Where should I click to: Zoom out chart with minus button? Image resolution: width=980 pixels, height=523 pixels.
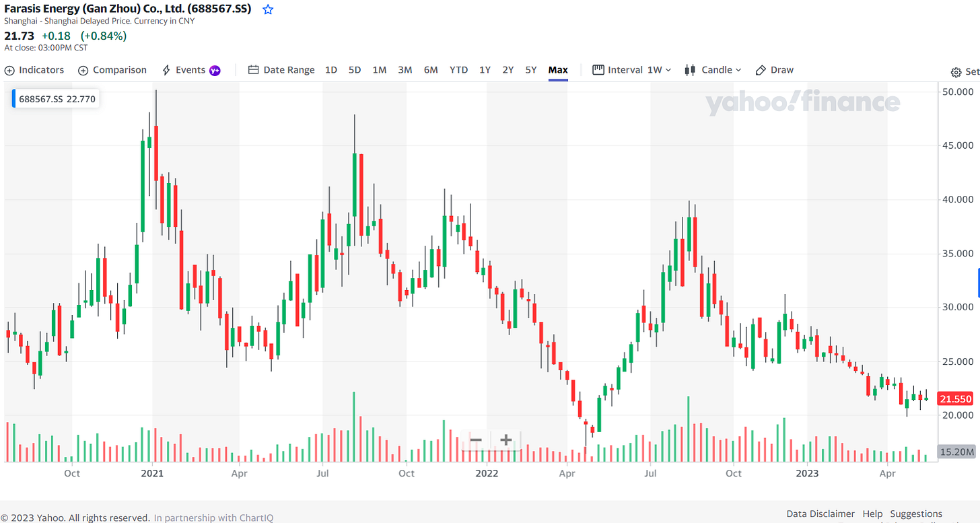tap(476, 440)
